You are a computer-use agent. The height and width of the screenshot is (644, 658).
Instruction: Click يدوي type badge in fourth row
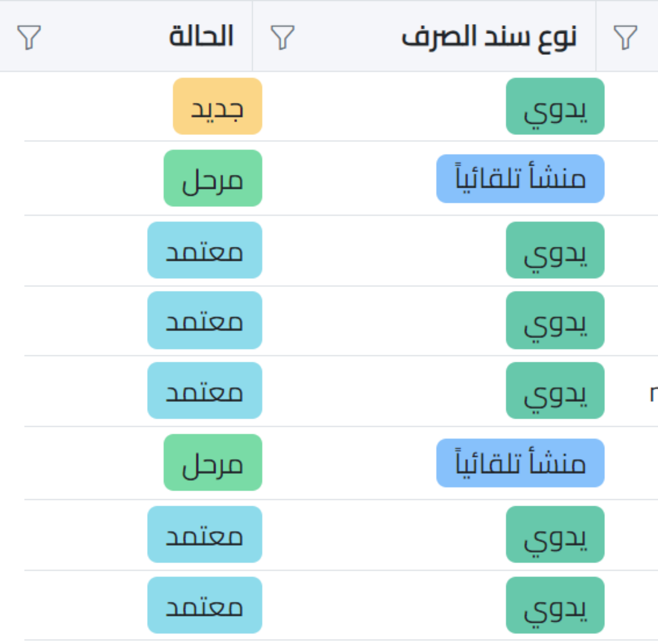click(x=555, y=320)
